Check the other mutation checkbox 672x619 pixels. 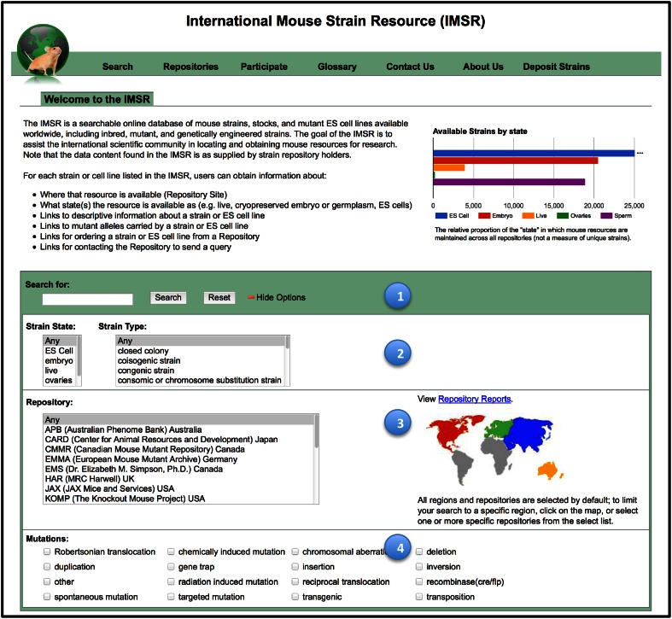[x=47, y=581]
